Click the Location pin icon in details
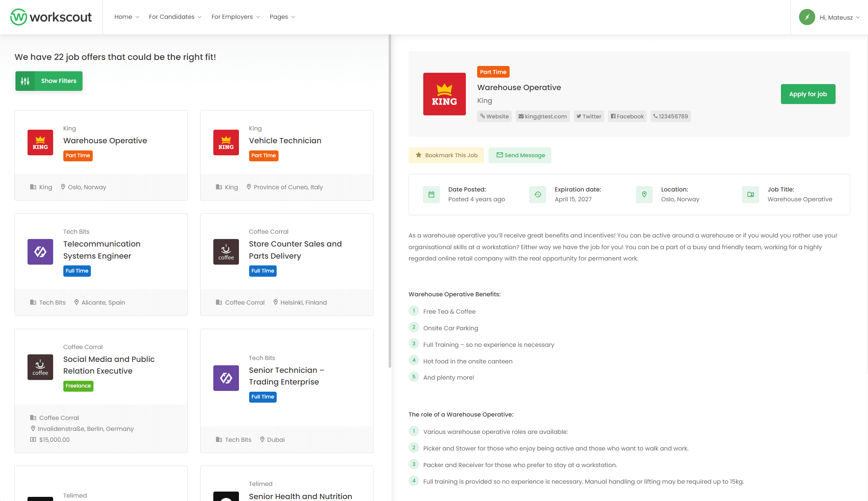This screenshot has width=868, height=501. 644,195
